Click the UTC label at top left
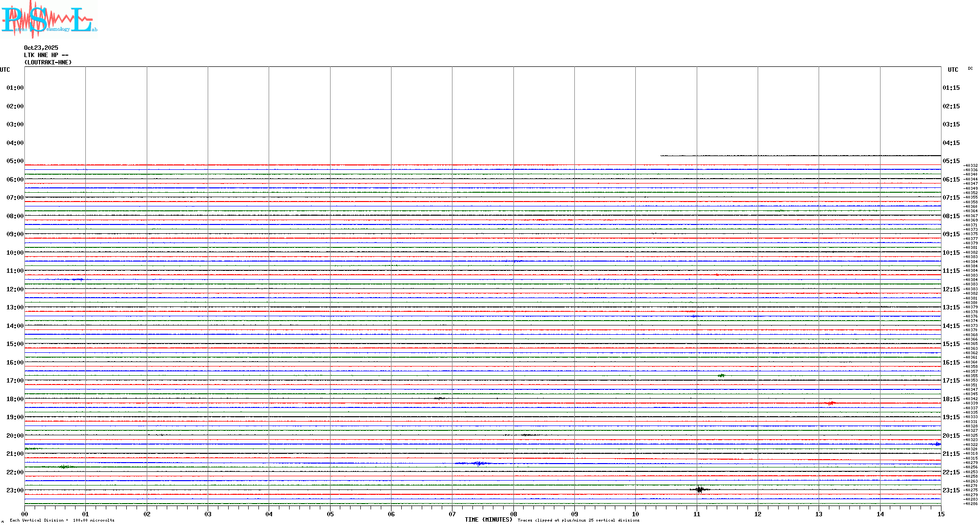The height and width of the screenshot is (527, 980). (x=5, y=70)
